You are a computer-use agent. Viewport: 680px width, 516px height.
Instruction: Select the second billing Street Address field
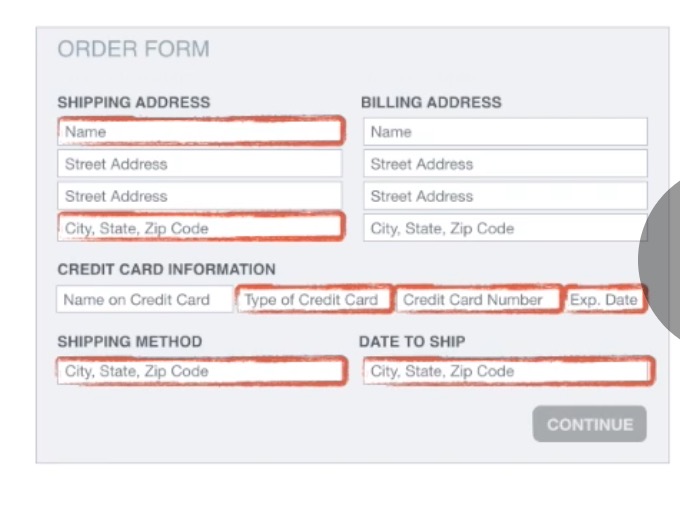pos(505,196)
